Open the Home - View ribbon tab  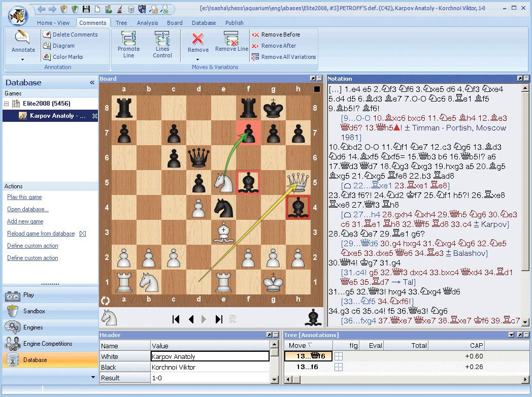(x=53, y=23)
